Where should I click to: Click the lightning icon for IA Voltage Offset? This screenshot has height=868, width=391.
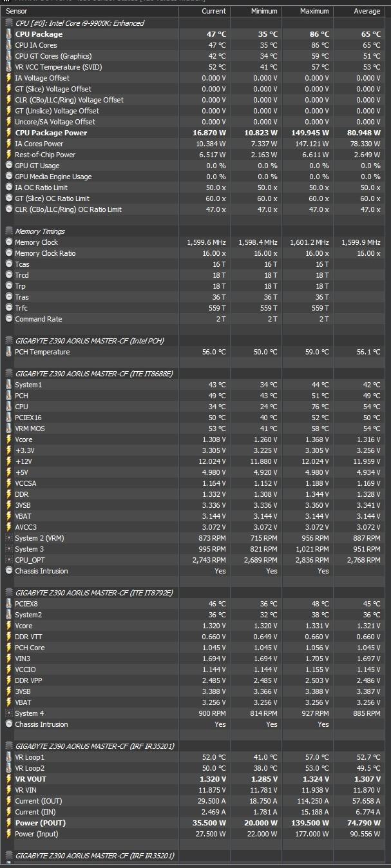point(8,78)
